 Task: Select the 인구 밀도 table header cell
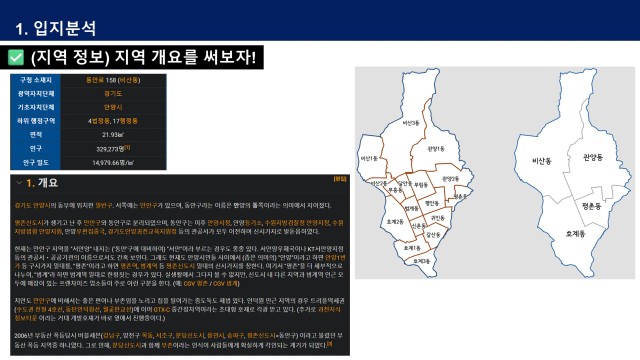click(x=36, y=162)
